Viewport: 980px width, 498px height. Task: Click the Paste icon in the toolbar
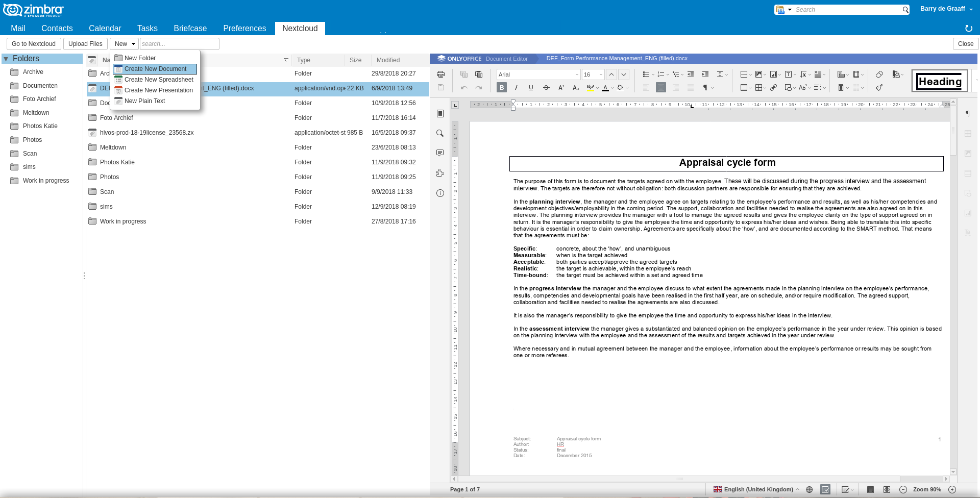(x=478, y=74)
